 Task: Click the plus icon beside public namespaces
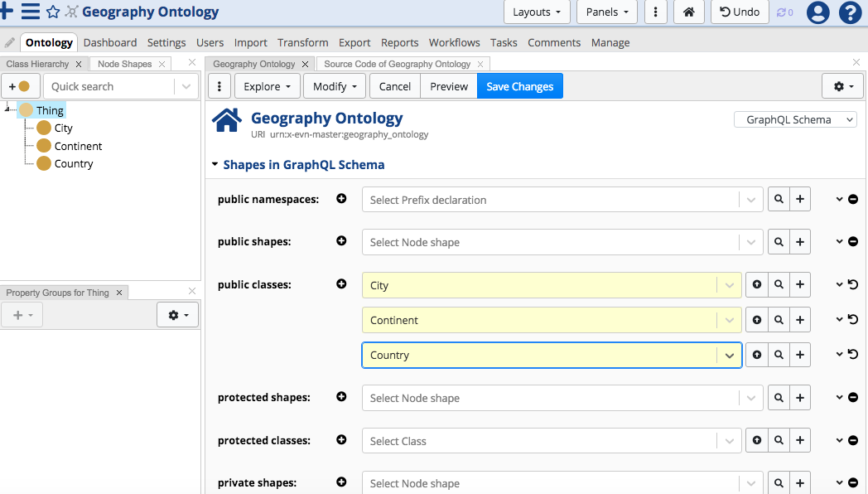coord(341,198)
